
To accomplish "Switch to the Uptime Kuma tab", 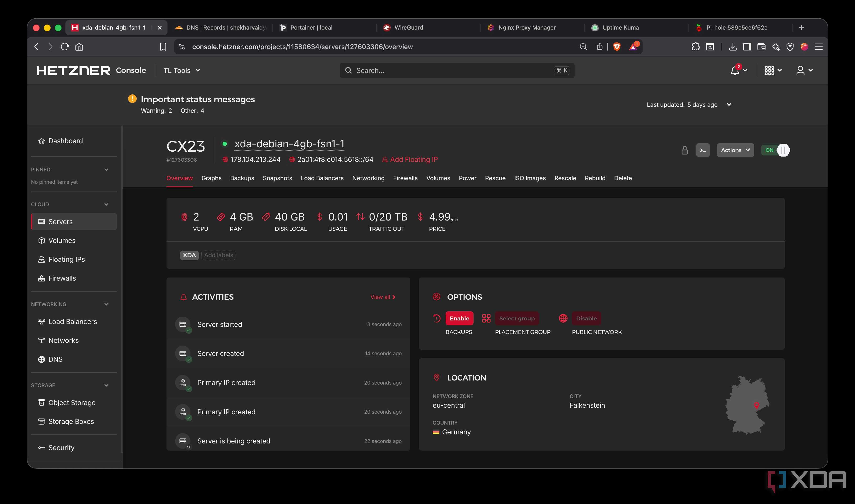I will pyautogui.click(x=636, y=27).
